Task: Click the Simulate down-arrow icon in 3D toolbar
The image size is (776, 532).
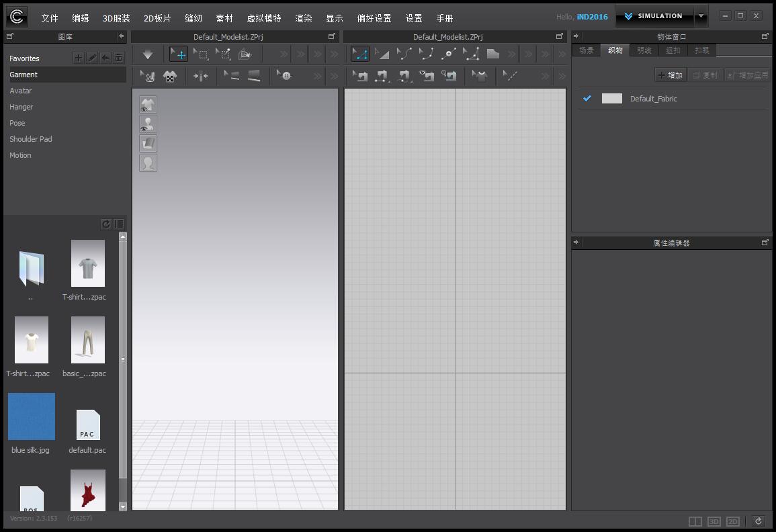Action: coord(148,54)
